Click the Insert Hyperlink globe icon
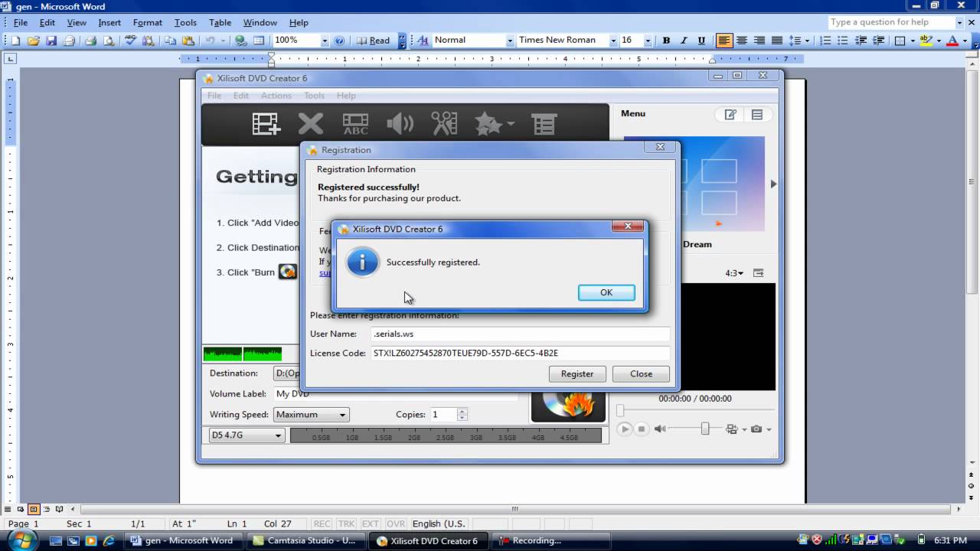The image size is (980, 551). click(241, 41)
